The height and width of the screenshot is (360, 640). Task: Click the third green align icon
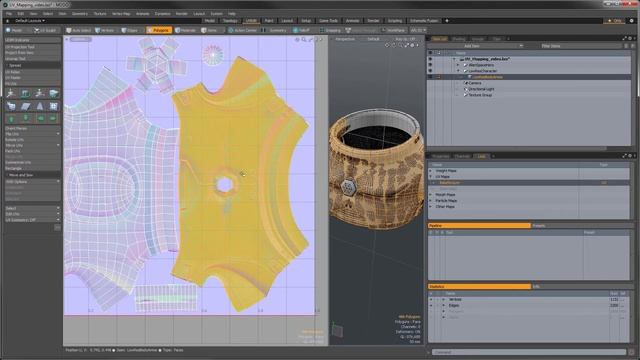pos(40,118)
